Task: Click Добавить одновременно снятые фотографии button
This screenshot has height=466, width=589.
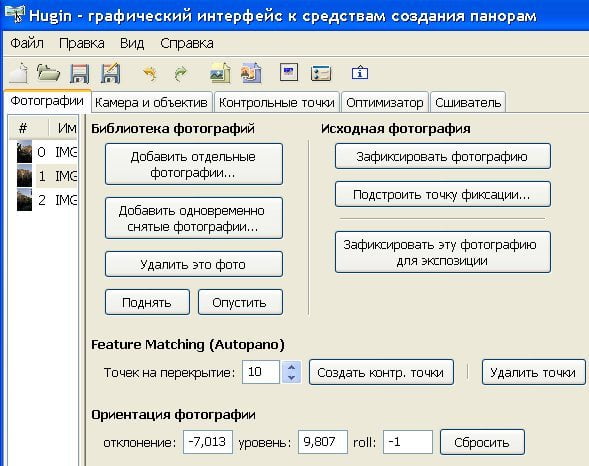Action: (x=193, y=218)
